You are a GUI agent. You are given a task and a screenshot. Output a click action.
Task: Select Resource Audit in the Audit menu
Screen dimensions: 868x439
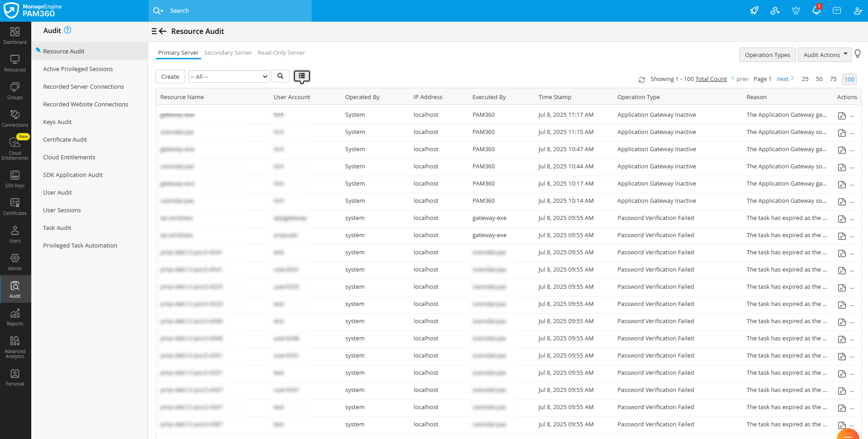click(90, 51)
